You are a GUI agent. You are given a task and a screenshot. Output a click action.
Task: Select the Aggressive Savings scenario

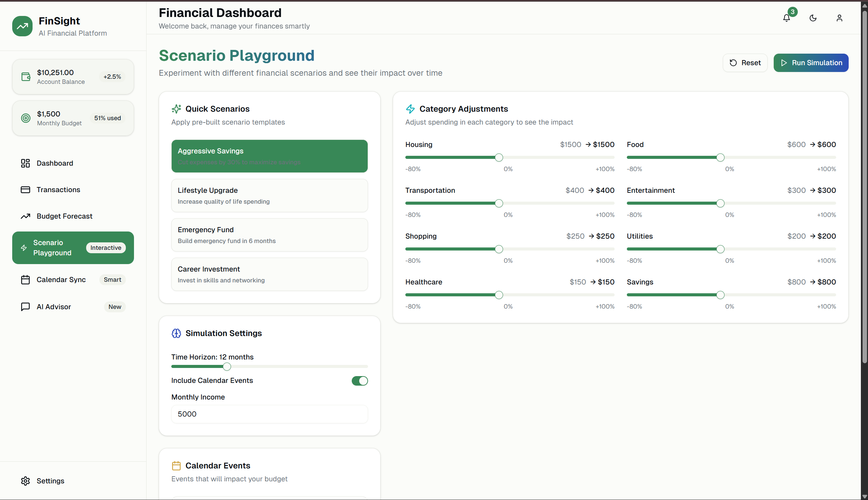tap(269, 156)
